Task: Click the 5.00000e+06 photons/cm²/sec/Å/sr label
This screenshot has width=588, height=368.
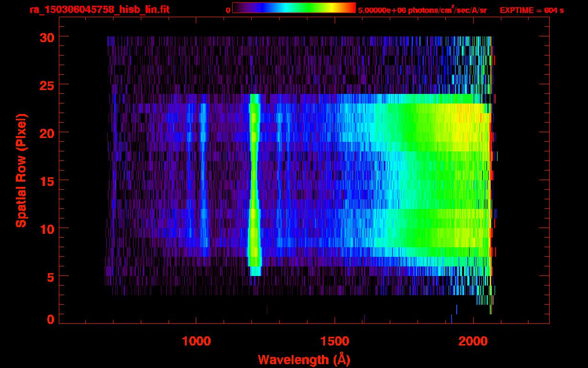Action: (422, 10)
